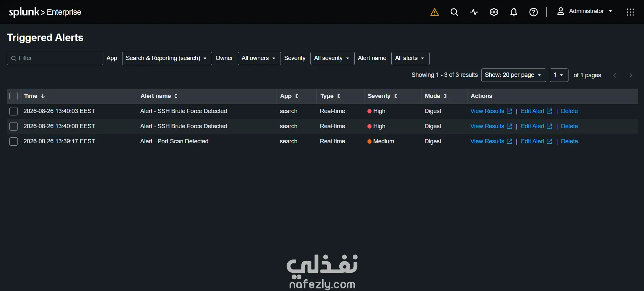Expand the Search & Reporting app dropdown
This screenshot has height=291, width=644.
167,58
